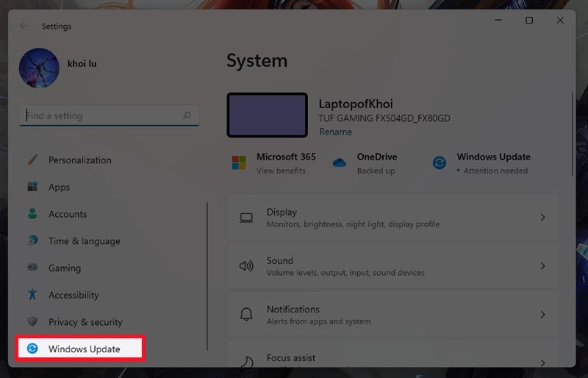Click OneDrive Backed up status
588x378 pixels.
click(376, 171)
